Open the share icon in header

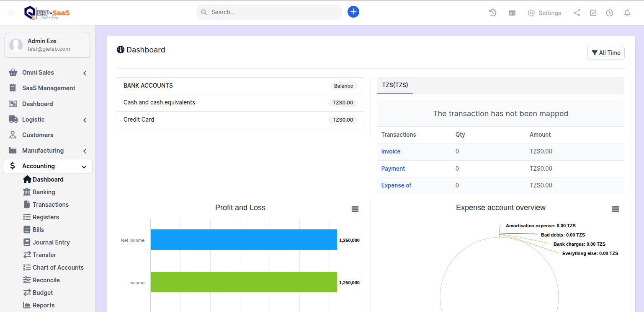tap(577, 13)
